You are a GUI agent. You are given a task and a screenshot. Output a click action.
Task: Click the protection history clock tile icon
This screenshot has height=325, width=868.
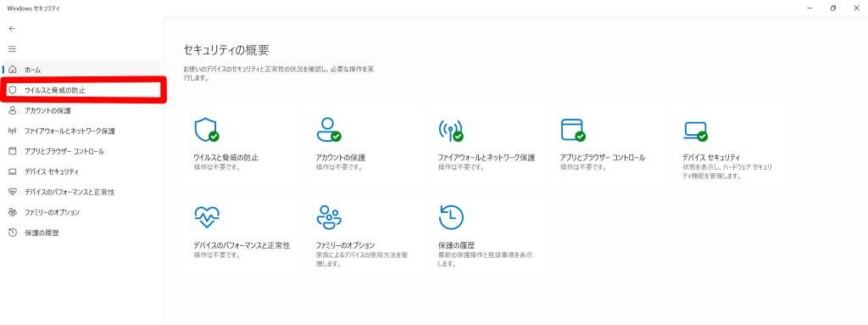(x=451, y=217)
